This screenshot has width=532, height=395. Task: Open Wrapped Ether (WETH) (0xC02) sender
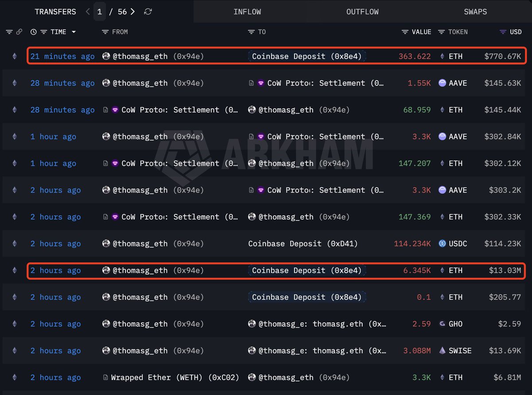(175, 378)
